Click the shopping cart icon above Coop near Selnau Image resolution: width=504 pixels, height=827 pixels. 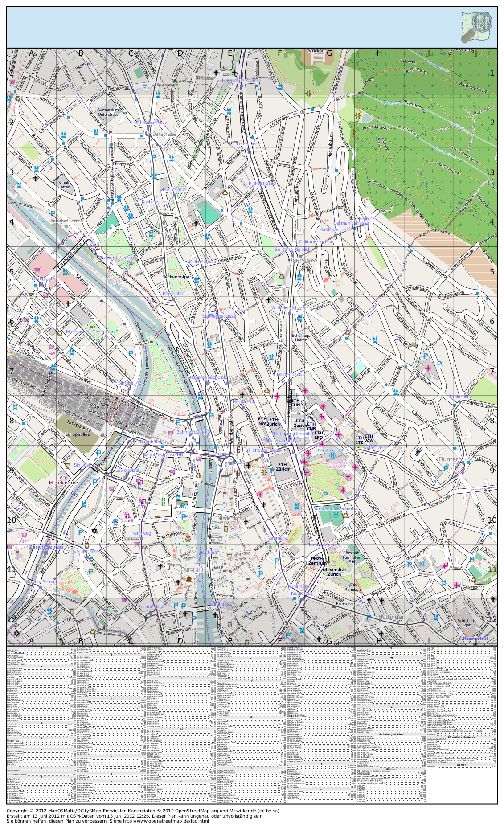24,535
